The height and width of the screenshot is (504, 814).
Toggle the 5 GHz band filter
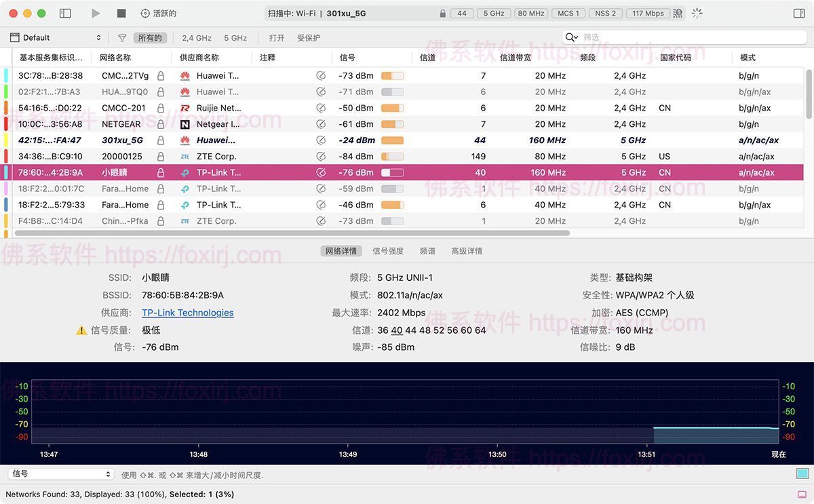coord(235,38)
